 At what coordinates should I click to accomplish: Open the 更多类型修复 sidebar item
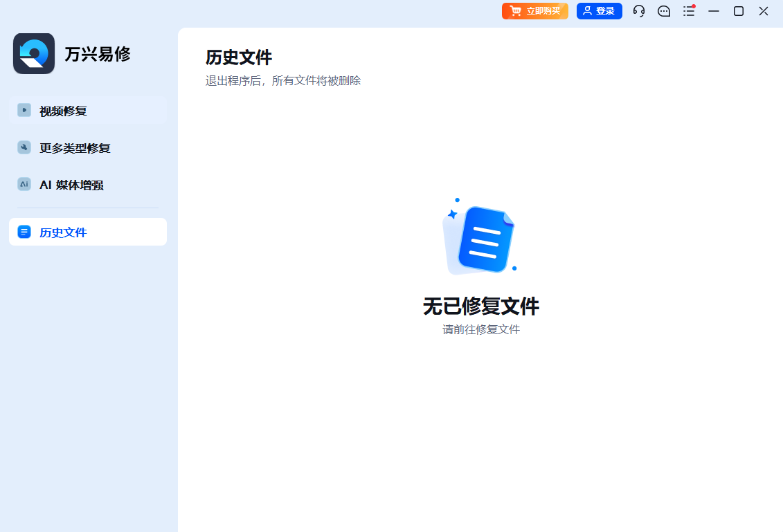click(x=88, y=148)
